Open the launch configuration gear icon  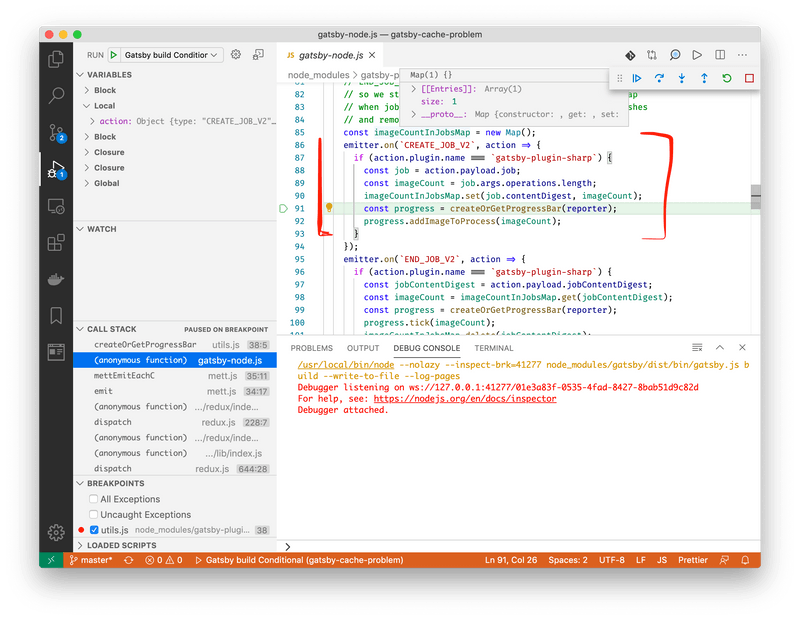236,55
